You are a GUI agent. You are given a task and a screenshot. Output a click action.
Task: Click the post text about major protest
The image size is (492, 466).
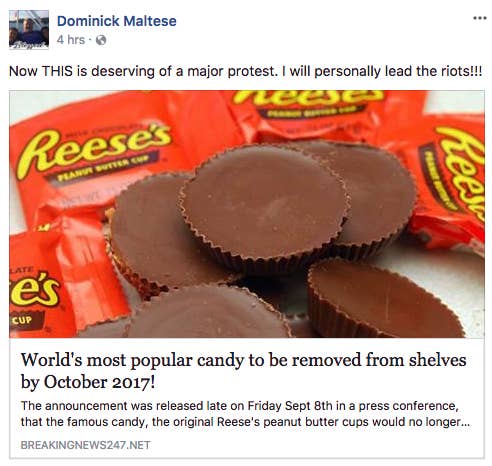coord(246,71)
